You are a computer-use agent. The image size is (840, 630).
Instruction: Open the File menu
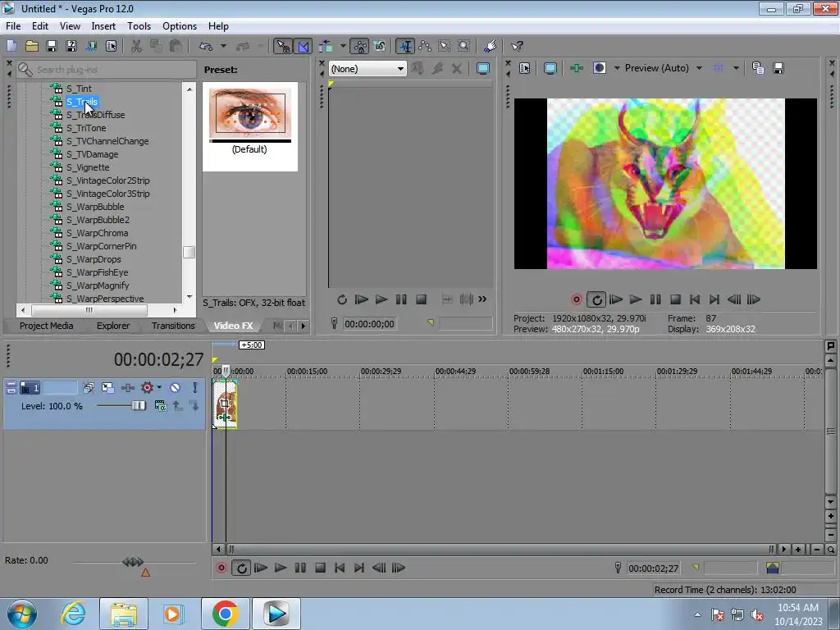tap(13, 25)
